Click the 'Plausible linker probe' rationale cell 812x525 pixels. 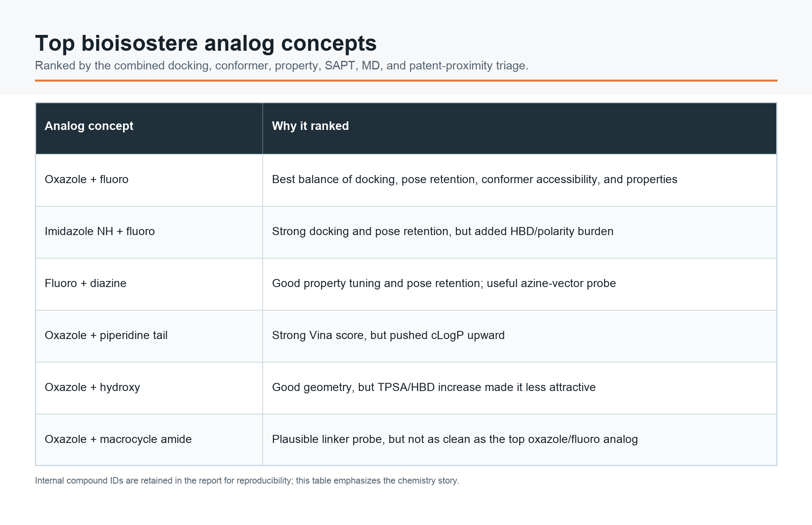tap(520, 440)
